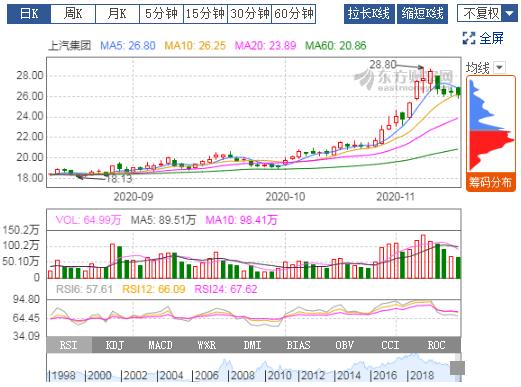Viewport: 521px width, 387px height.
Task: Show the 5分钟 interval chart
Action: pyautogui.click(x=161, y=14)
